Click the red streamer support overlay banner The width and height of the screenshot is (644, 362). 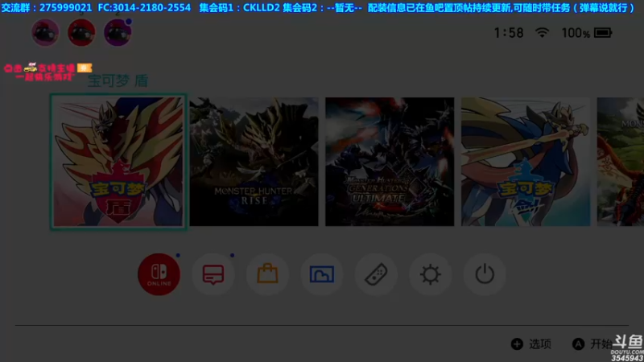47,72
